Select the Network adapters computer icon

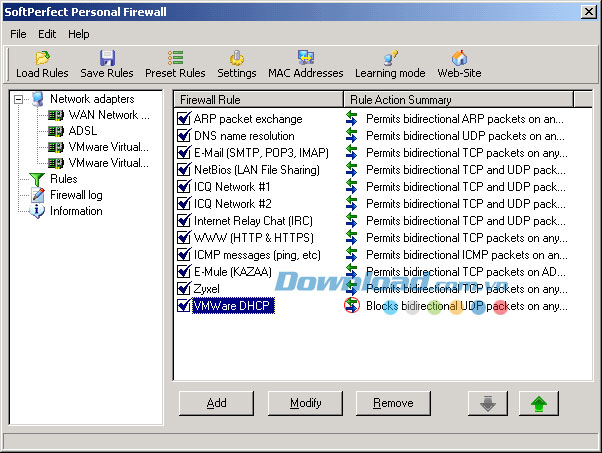[38, 99]
